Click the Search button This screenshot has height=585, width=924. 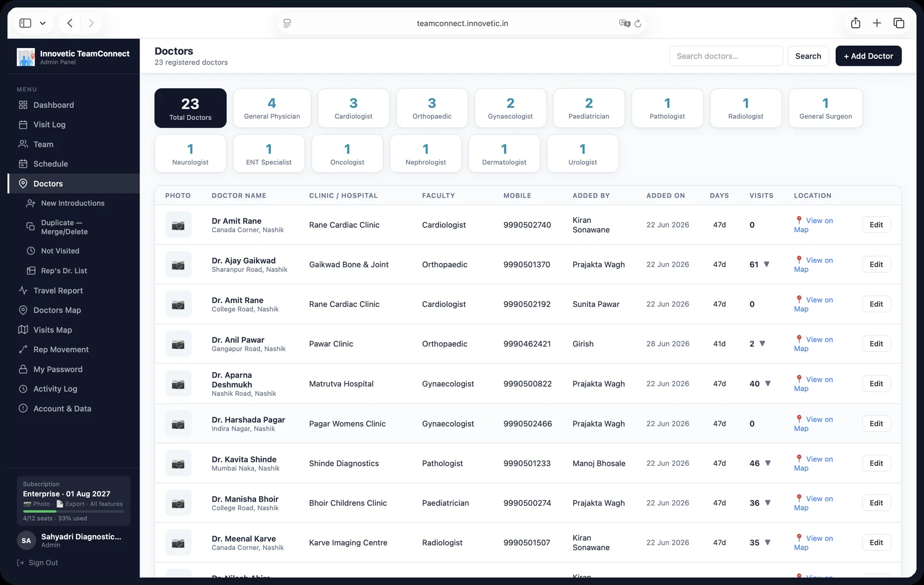click(808, 56)
